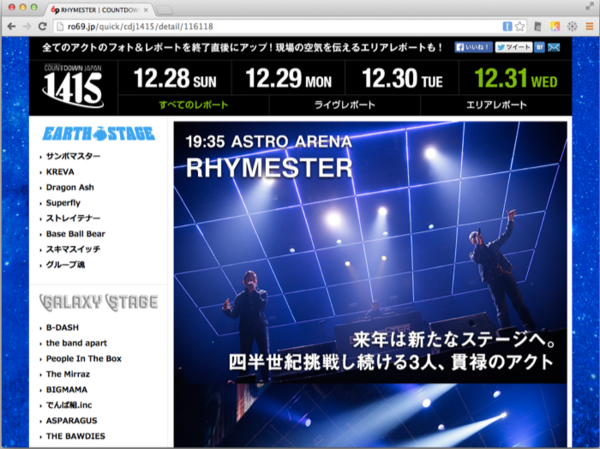Click the Hatena B! bookmark icon
This screenshot has height=449, width=600.
540,47
